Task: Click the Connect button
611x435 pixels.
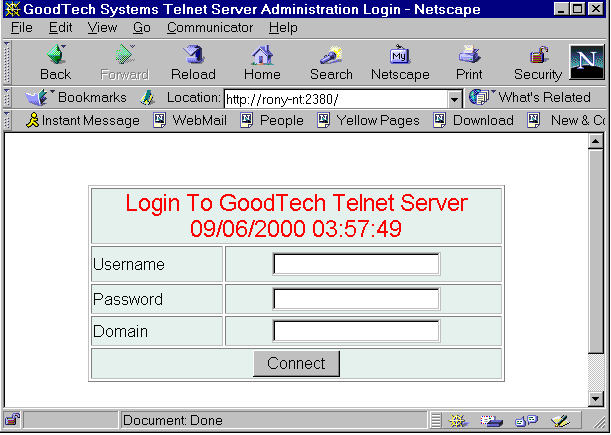Action: click(296, 364)
